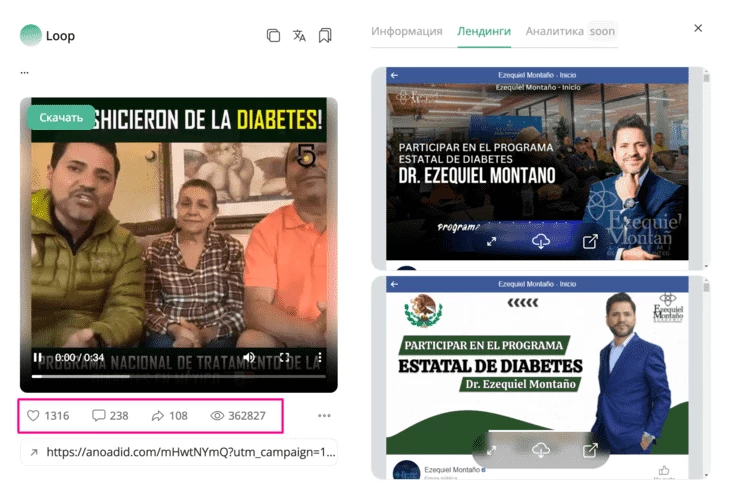The image size is (730, 502).
Task: Pause the video playback
Action: 37,357
